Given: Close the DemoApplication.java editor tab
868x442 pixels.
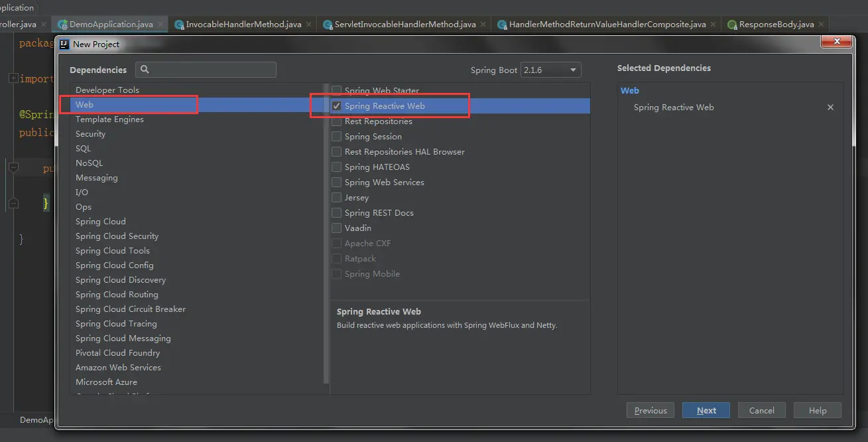Looking at the screenshot, I should point(161,25).
